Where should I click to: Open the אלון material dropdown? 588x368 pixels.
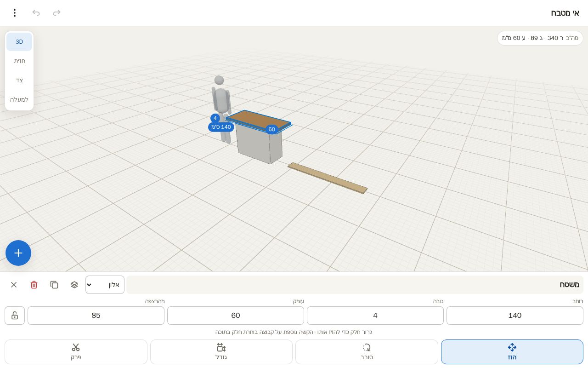(105, 285)
